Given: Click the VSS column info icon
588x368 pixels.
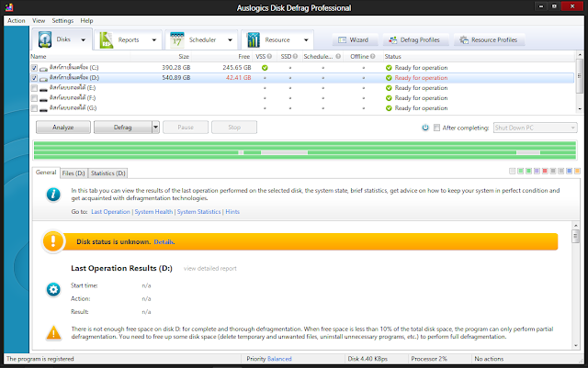Looking at the screenshot, I should point(269,56).
